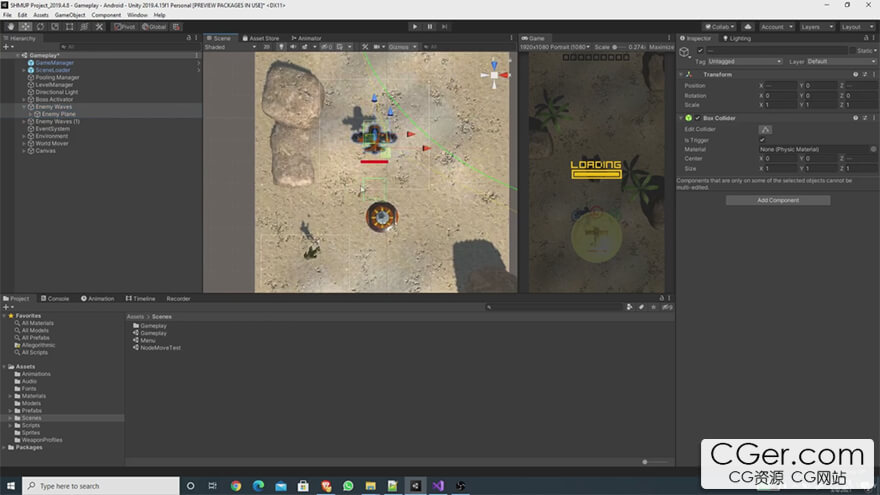Viewport: 880px width, 495px height.
Task: Open the Account dropdown
Action: 777,26
